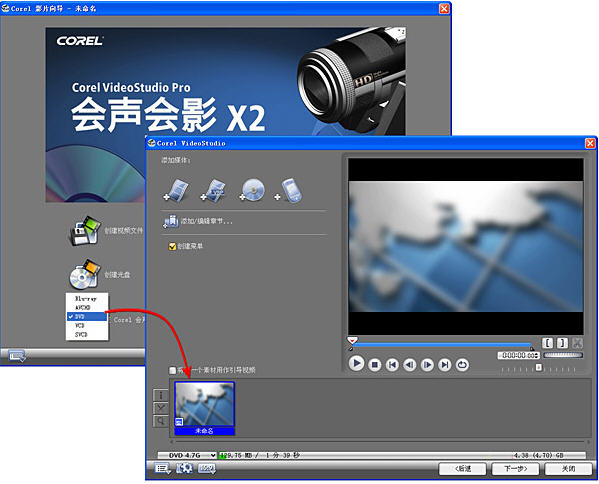The image size is (599, 484).
Task: Toggle the create menu checkbox
Action: (x=172, y=246)
